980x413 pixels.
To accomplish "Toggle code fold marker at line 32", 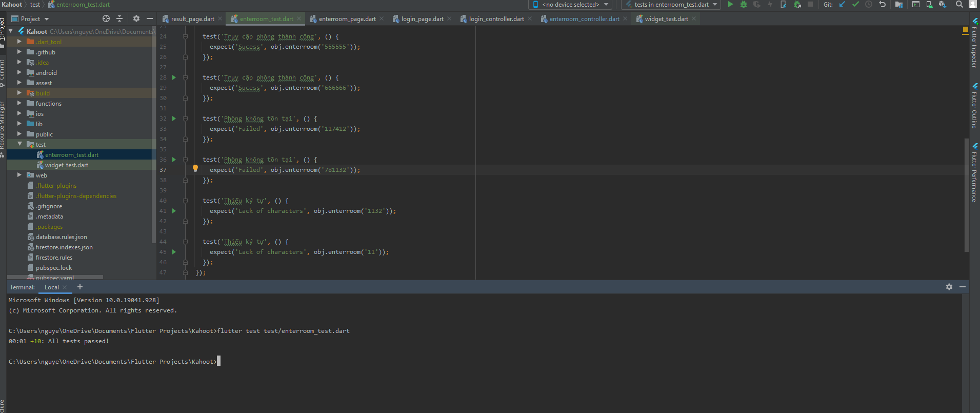I will 185,119.
